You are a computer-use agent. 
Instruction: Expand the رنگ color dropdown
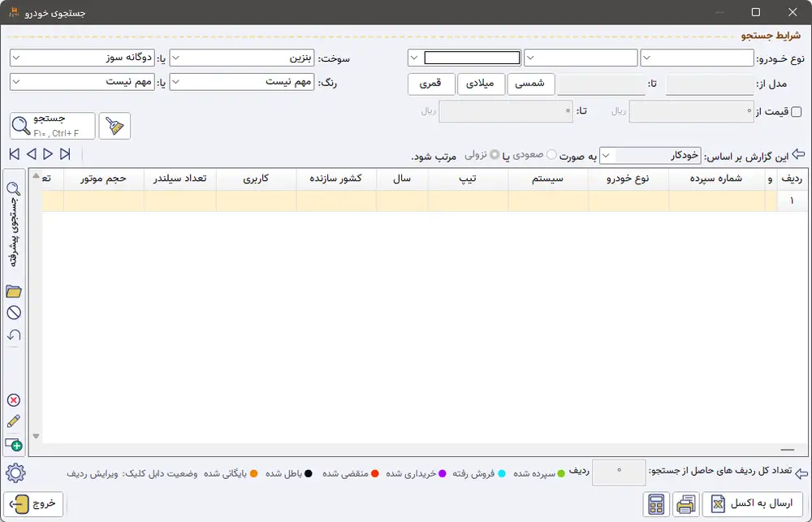[241, 82]
